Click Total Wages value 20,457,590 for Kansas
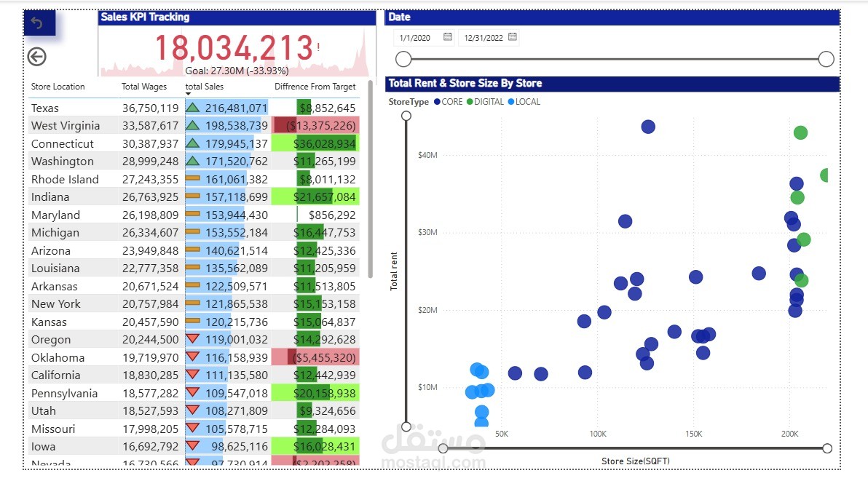 (151, 322)
